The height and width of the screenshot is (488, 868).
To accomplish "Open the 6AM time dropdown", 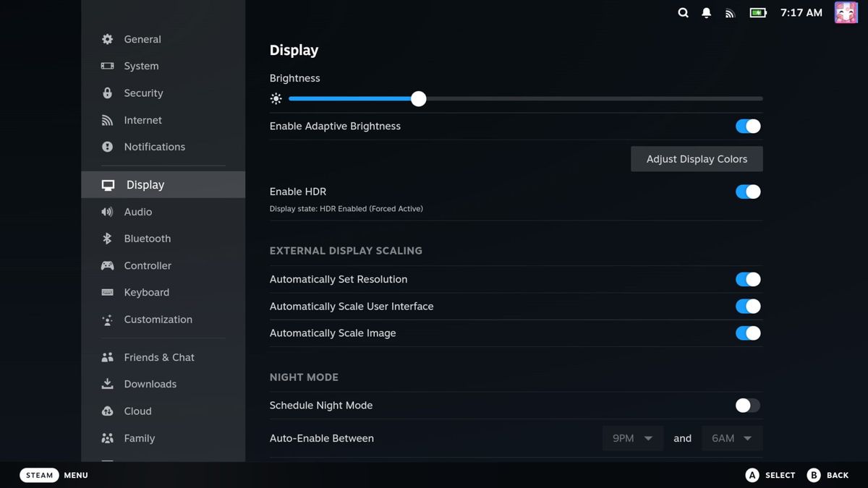I will 731,438.
